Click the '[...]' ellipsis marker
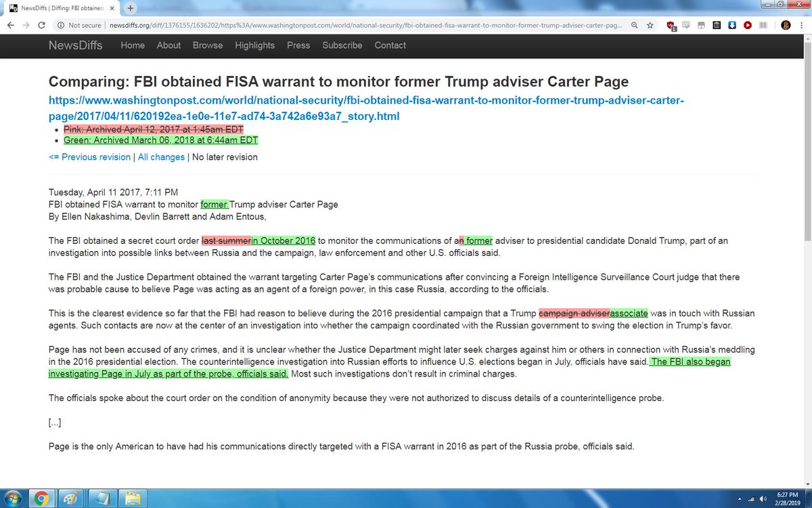The image size is (812, 508). click(55, 422)
